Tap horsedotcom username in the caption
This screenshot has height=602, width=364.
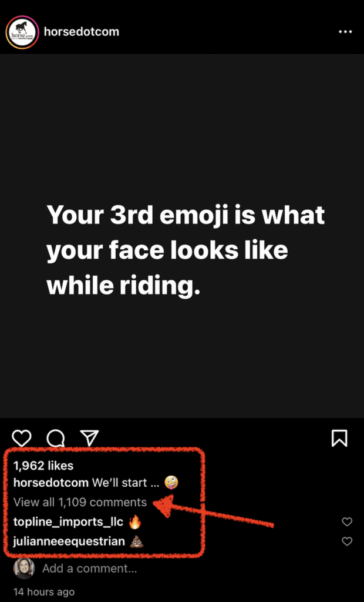[x=50, y=483]
